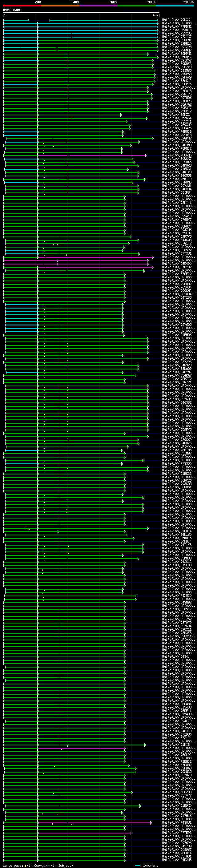Screen dimensions: 197x868
Task: Click the green ~80% identity legend segment
Action: (137, 6)
